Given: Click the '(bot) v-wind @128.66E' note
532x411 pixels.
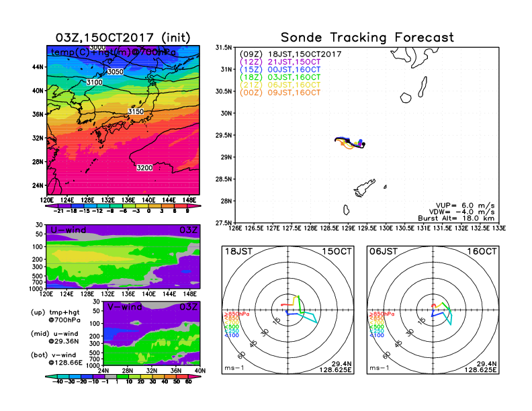Looking at the screenshot, I should 56,359.
